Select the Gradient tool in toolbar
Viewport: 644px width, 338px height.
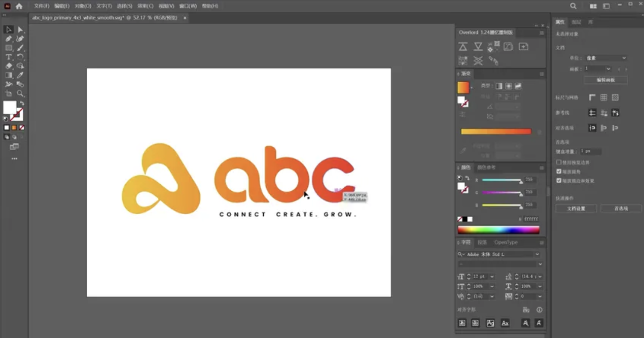coord(9,75)
